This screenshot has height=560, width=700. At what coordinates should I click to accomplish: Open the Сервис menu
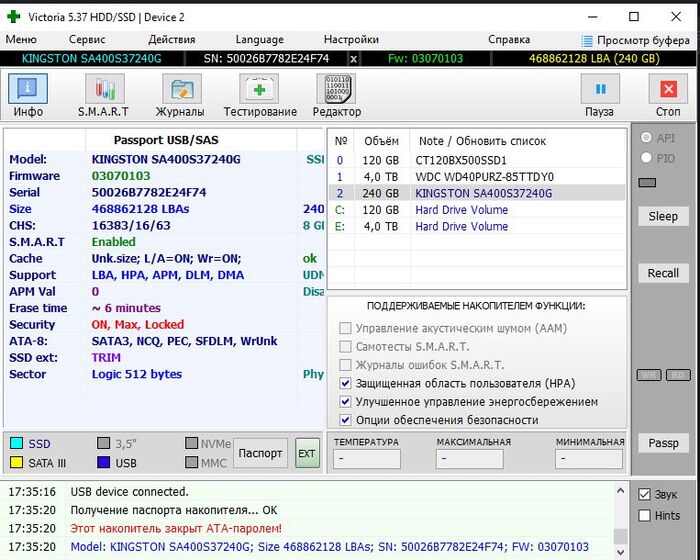coord(87,40)
